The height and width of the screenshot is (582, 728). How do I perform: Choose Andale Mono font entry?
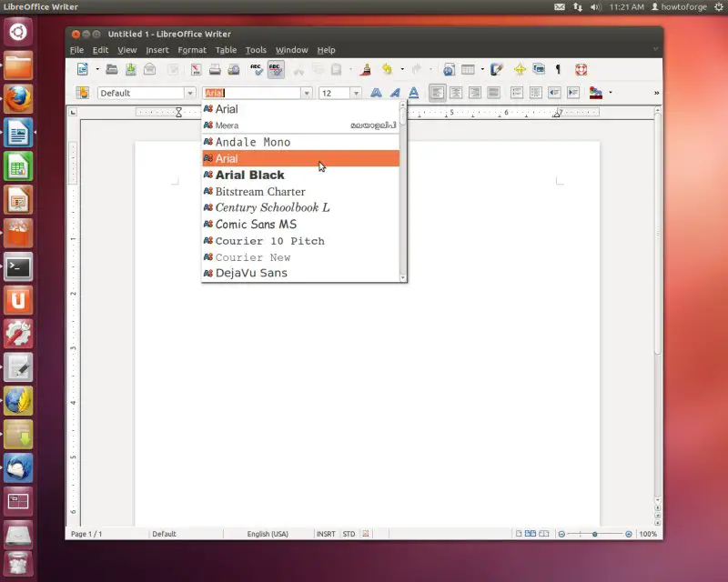tap(301, 142)
